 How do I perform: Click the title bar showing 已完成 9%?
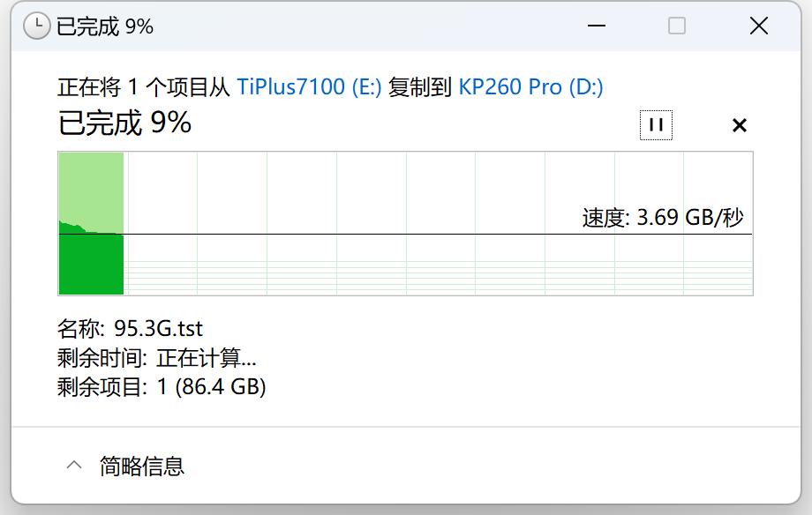click(265, 26)
